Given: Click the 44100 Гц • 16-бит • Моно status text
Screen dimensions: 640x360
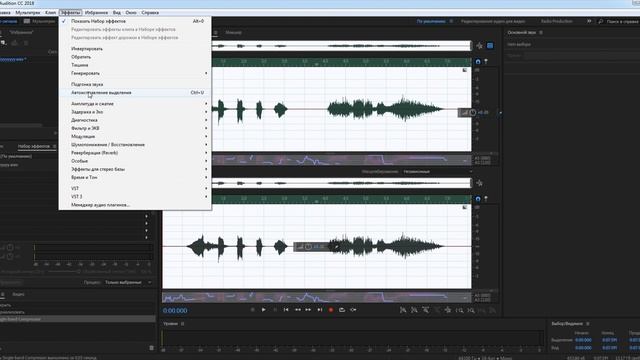Looking at the screenshot, I should [485, 358].
